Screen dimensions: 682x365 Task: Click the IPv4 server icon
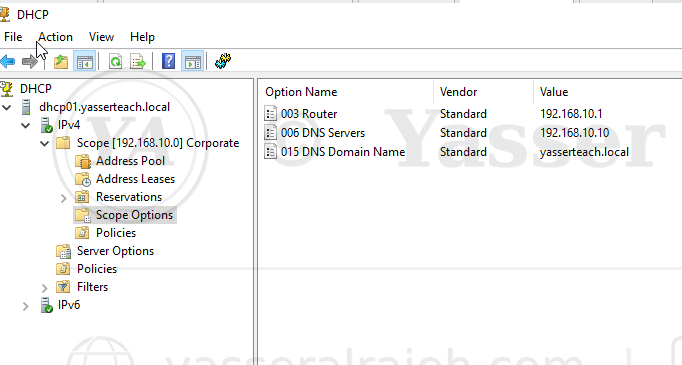46,125
